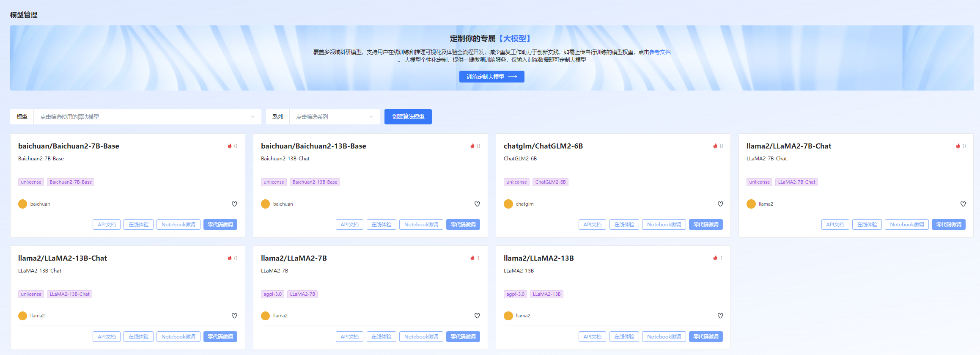Start Notebook微调 for llama2/LLaMA2-13B
Image resolution: width=980 pixels, height=355 pixels.
click(664, 337)
